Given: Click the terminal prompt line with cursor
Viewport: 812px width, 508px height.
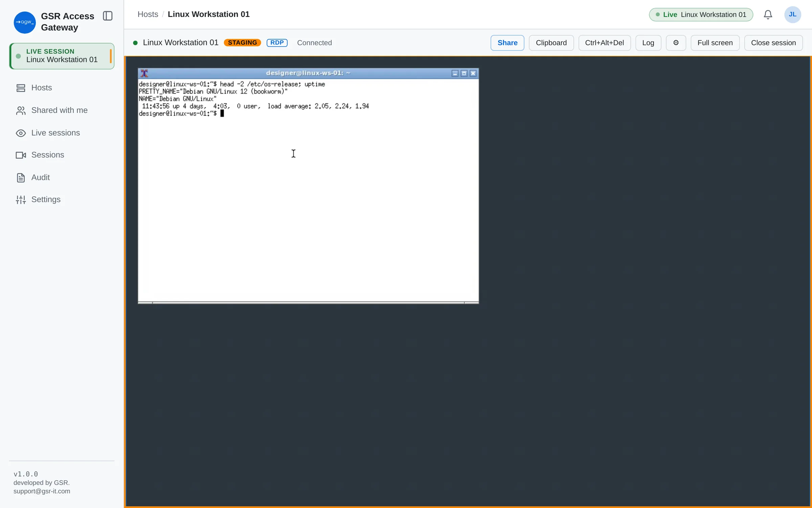Looking at the screenshot, I should point(181,113).
